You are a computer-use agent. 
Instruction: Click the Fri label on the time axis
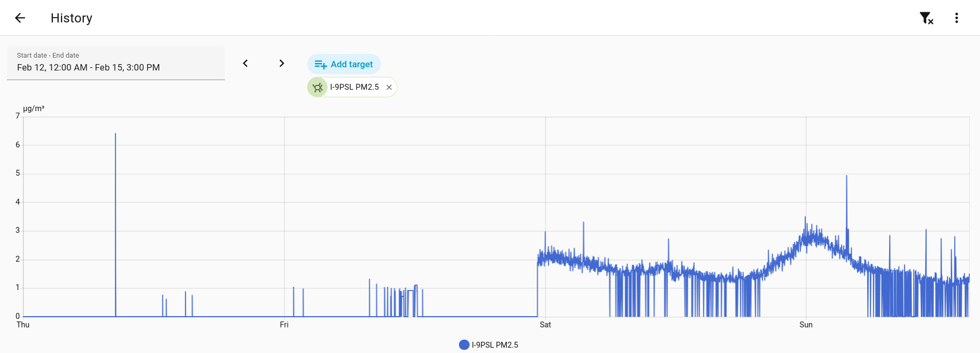pos(284,325)
